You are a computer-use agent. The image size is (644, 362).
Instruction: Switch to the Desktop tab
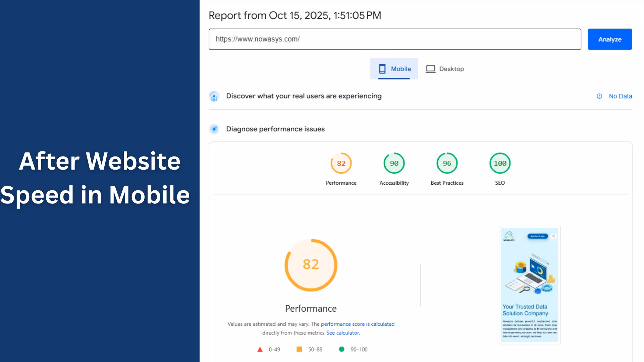pos(451,69)
